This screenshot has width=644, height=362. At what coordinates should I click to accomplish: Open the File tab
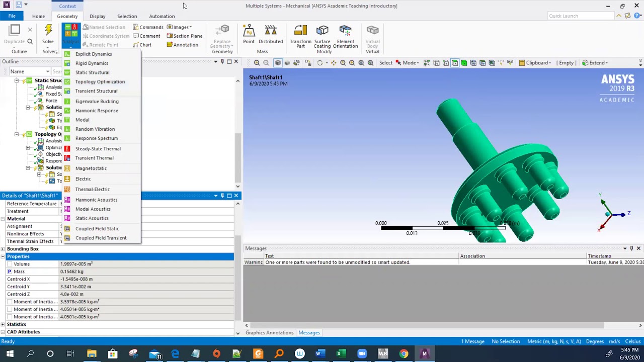click(x=12, y=16)
